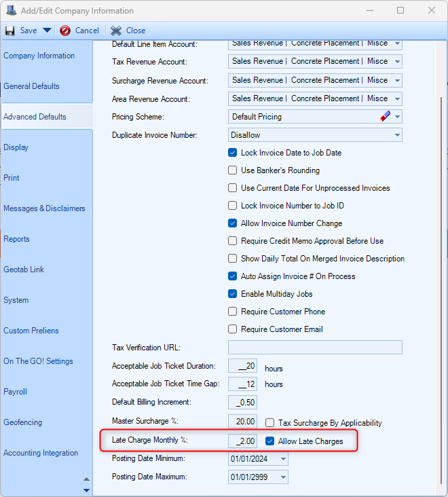Image resolution: width=448 pixels, height=497 pixels.
Task: Expand the Default Line Item Account dropdown
Action: coord(397,43)
